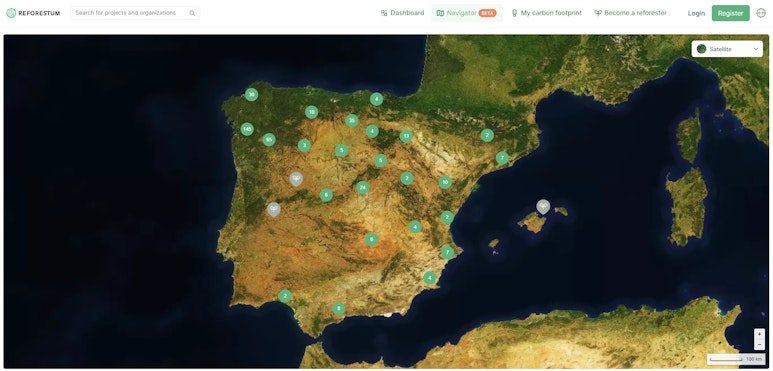Zoom in with the map plus button
This screenshot has height=371, width=773.
759,334
